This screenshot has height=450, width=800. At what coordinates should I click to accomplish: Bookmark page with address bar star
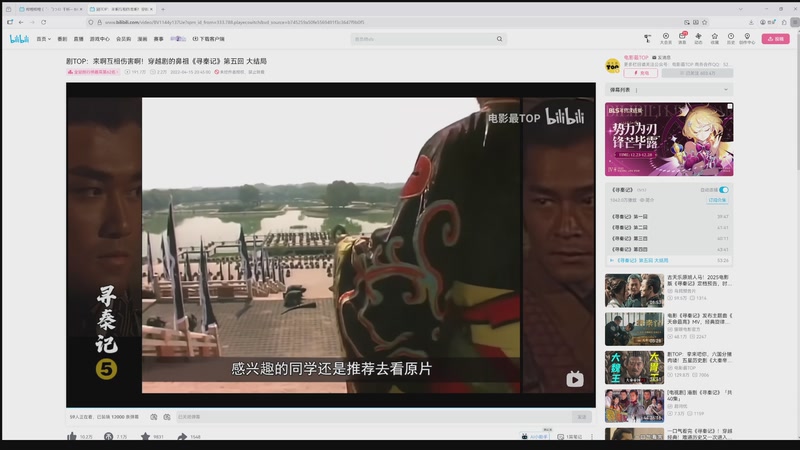click(705, 22)
